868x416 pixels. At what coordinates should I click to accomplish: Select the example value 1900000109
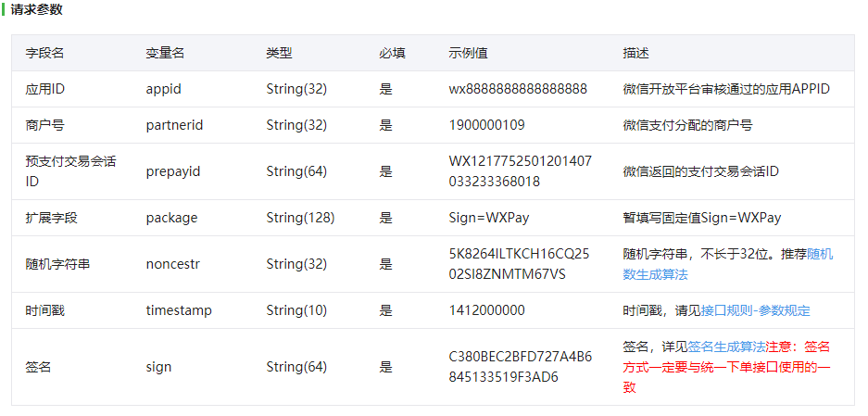click(486, 125)
